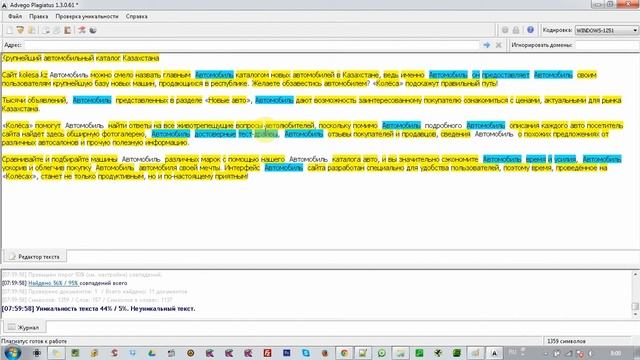Screen dimensions: 640x360
Task: Click the dark globe deep check icon
Action: click(x=93, y=30)
